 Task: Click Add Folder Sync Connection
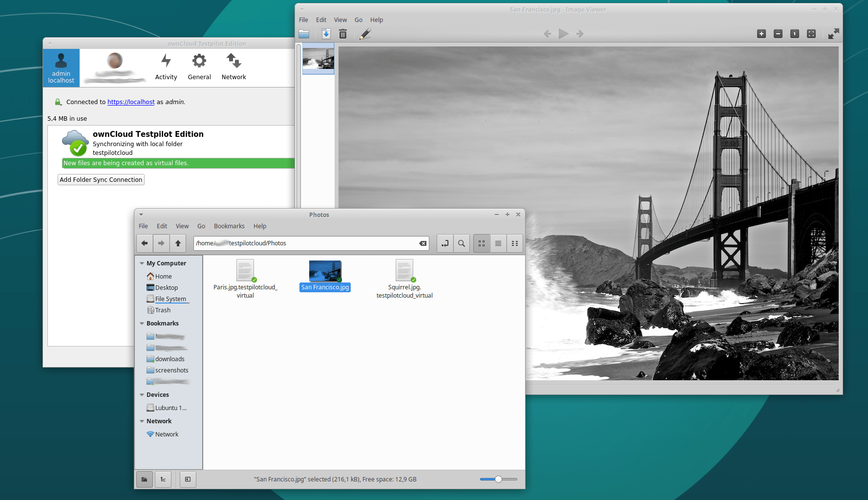tap(101, 179)
